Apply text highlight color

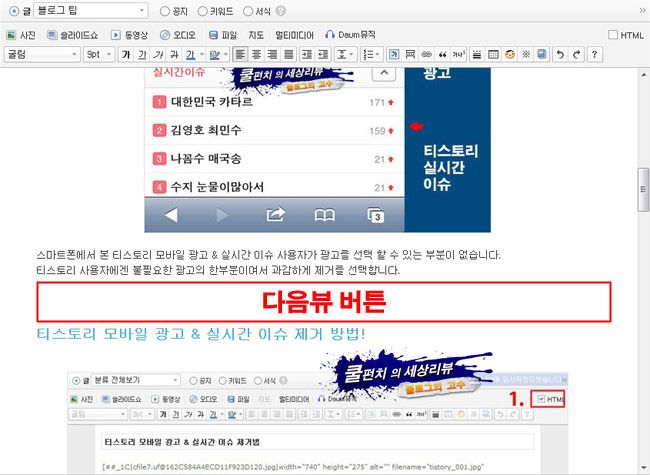214,55
